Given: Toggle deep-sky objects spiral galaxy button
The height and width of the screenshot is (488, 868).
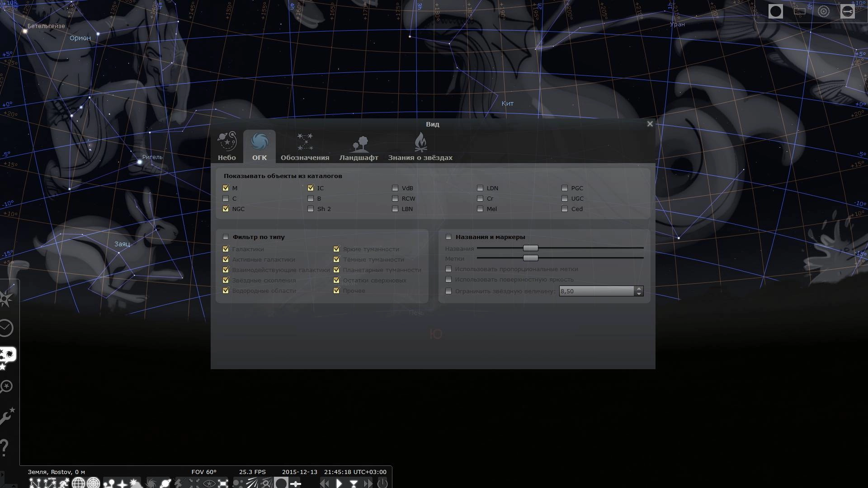Looking at the screenshot, I should coord(151,483).
